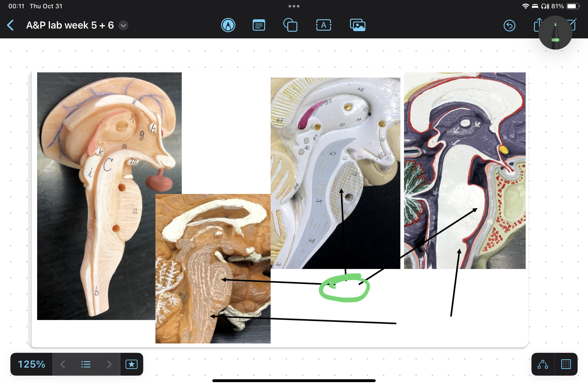Tap the clock showing 00:11
Screen dimensions: 588x386
click(x=16, y=6)
